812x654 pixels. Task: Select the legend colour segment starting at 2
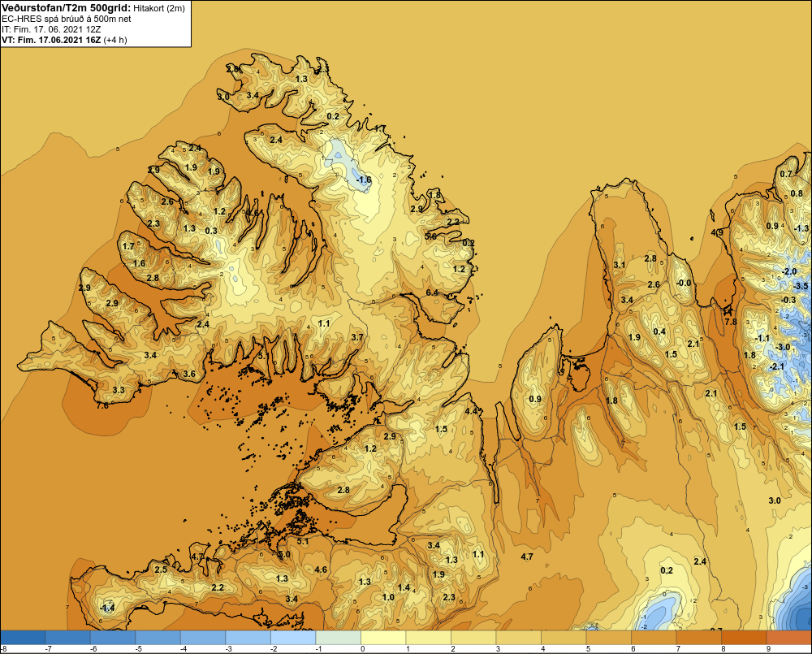[x=473, y=637]
